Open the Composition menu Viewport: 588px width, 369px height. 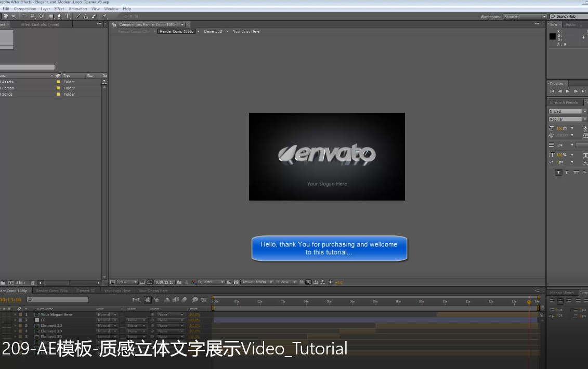point(25,9)
